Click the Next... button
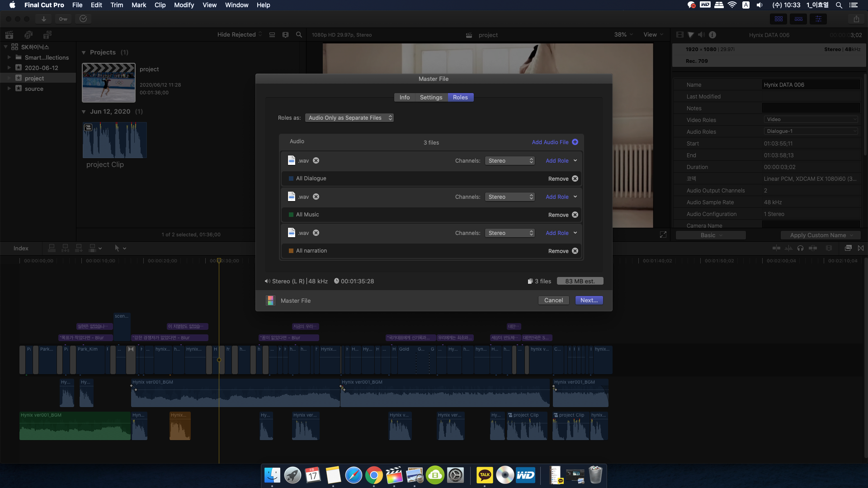 tap(589, 300)
